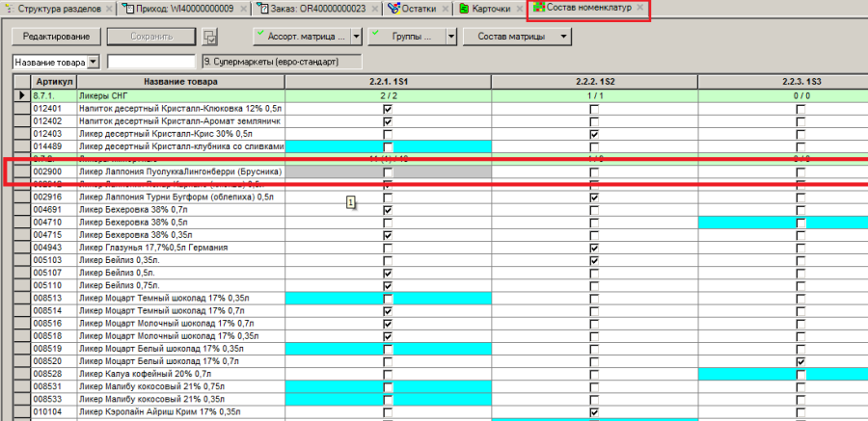Image resolution: width=868 pixels, height=421 pixels.
Task: Uncheck 1S1 for Бехеровка 38% 0,35л
Action: 388,235
